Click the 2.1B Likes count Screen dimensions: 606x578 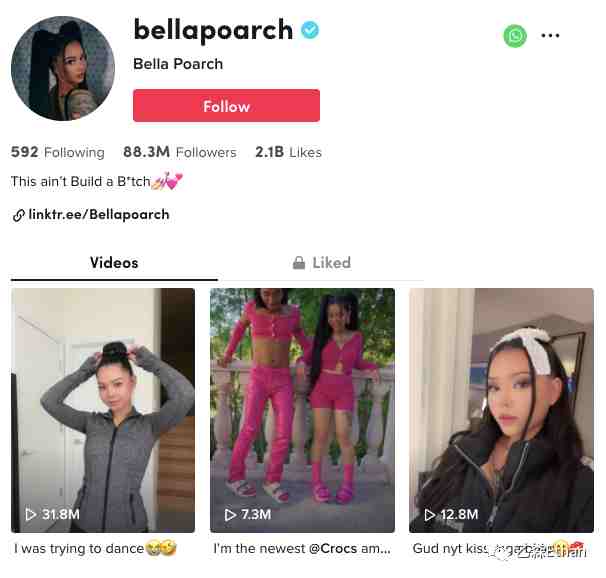[x=288, y=152]
